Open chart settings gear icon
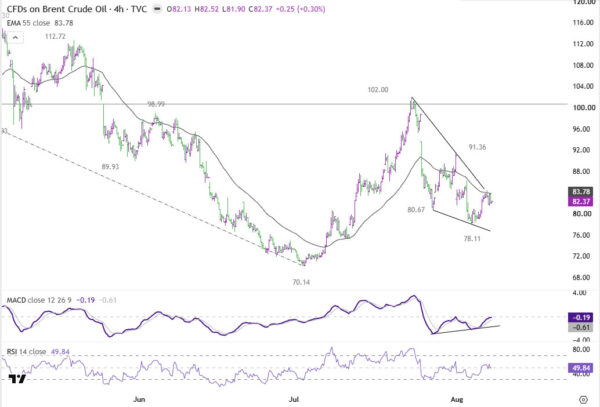Image resolution: width=600 pixels, height=407 pixels. click(x=583, y=400)
